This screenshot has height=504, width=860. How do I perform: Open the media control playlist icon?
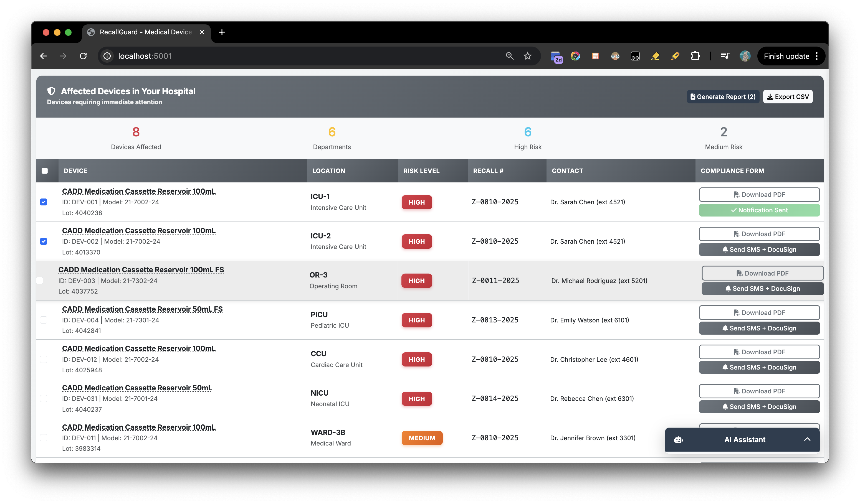(725, 56)
